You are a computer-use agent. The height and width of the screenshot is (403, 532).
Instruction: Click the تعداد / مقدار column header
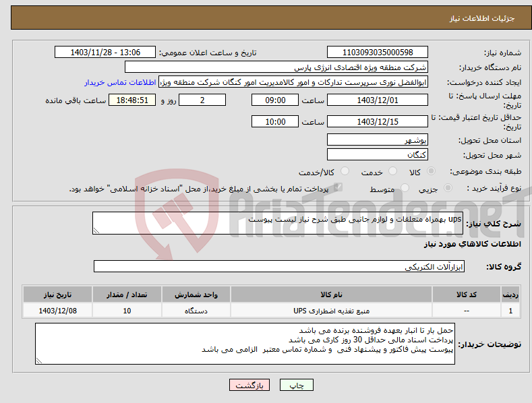[127, 294]
